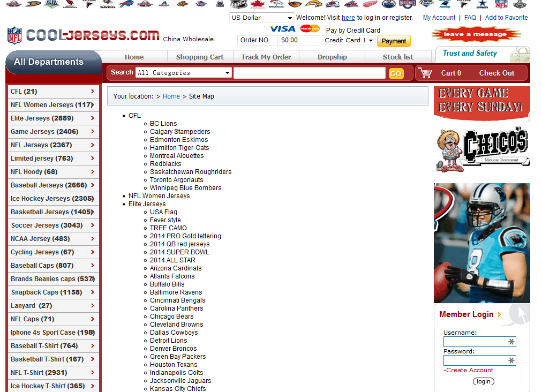The height and width of the screenshot is (392, 542).
Task: Click the login button
Action: [483, 381]
